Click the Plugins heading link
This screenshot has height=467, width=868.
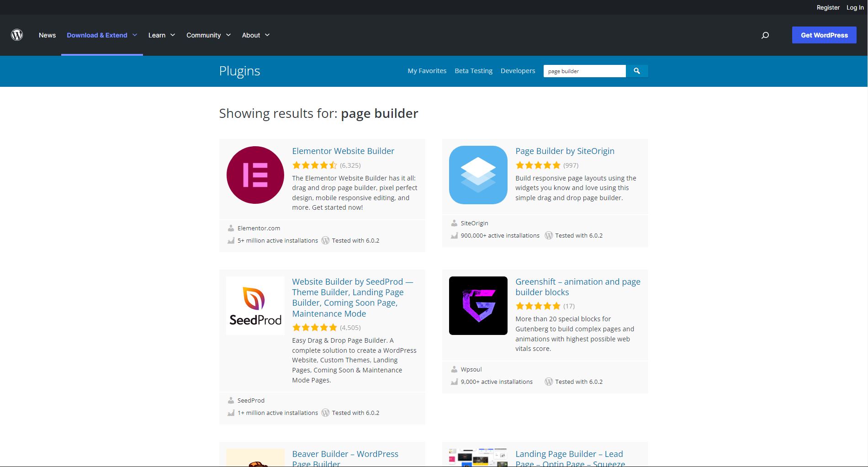[x=239, y=71]
